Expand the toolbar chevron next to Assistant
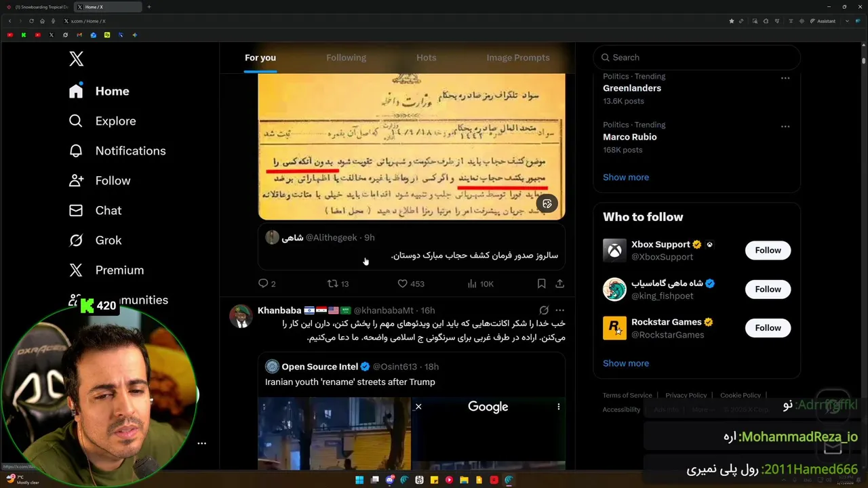The image size is (868, 488). click(x=848, y=21)
